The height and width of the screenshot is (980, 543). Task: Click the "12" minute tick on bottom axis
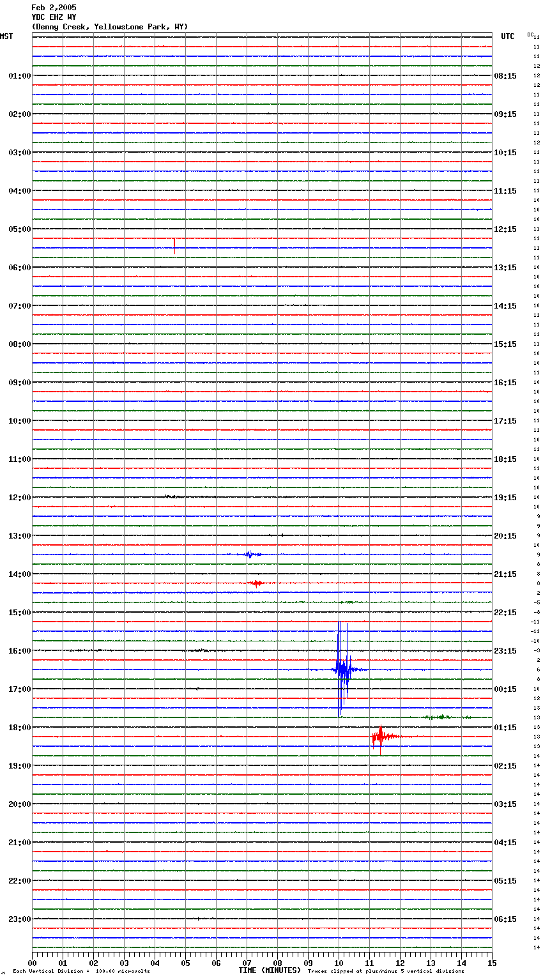pyautogui.click(x=400, y=963)
